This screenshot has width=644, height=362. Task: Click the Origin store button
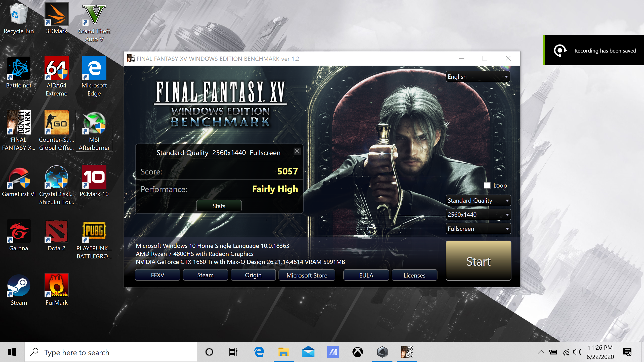253,275
